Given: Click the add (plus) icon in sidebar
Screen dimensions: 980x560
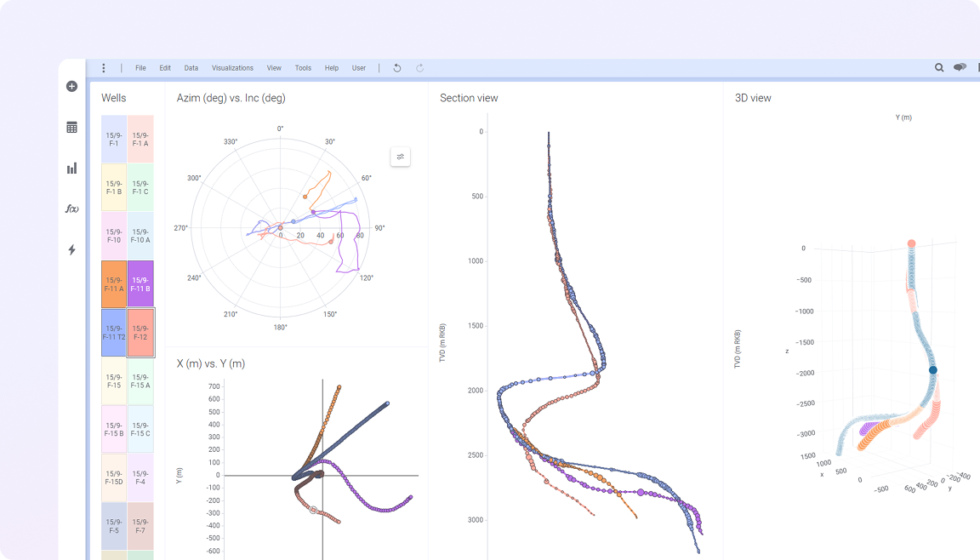Looking at the screenshot, I should pyautogui.click(x=71, y=86).
